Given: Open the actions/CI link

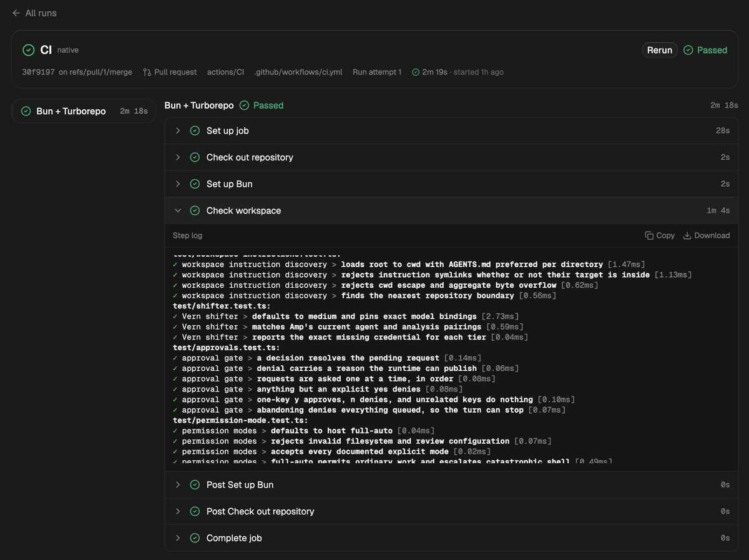Looking at the screenshot, I should coord(225,72).
